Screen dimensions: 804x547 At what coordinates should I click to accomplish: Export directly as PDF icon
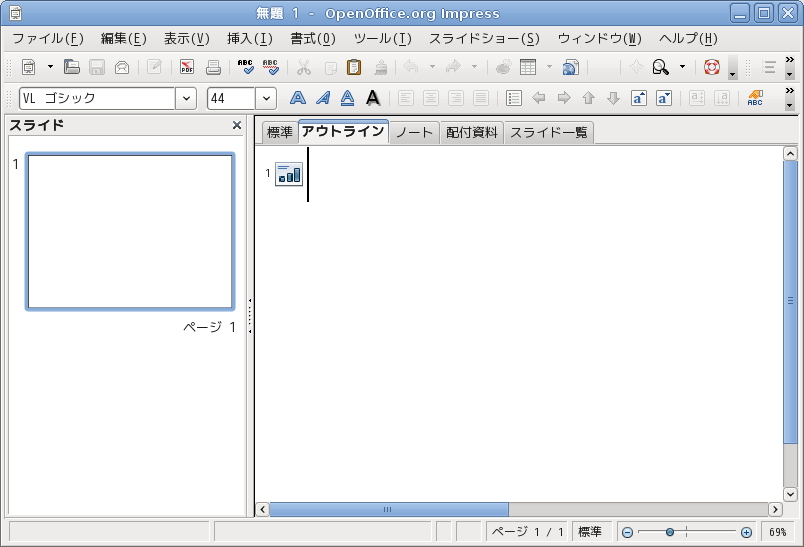point(188,68)
